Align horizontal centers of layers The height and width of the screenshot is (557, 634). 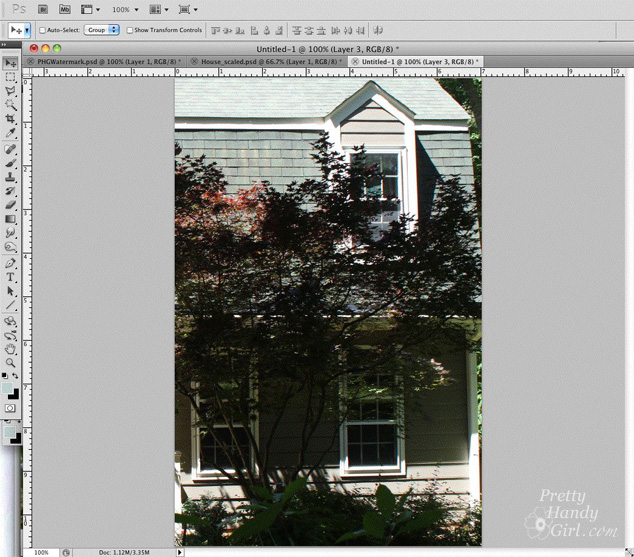coord(266,30)
